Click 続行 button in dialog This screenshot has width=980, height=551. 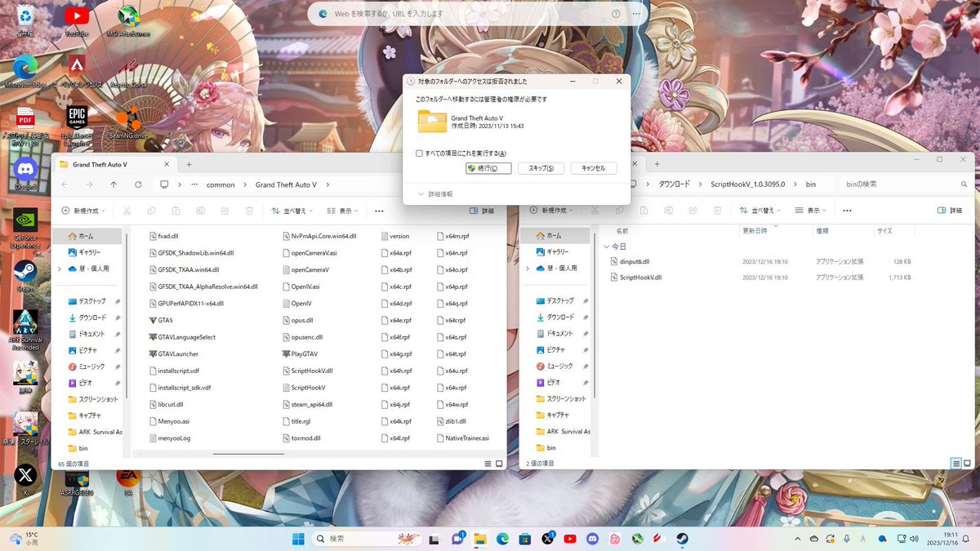[x=488, y=168]
